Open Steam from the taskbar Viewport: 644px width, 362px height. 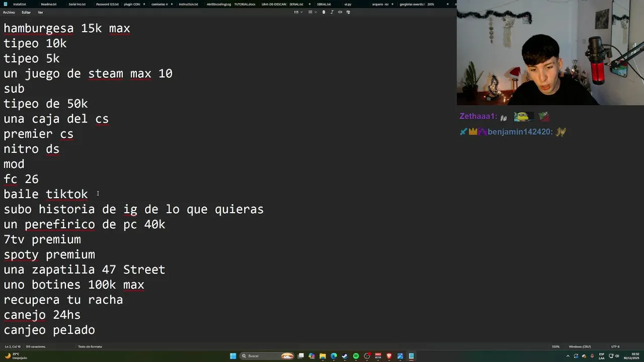coord(345,356)
